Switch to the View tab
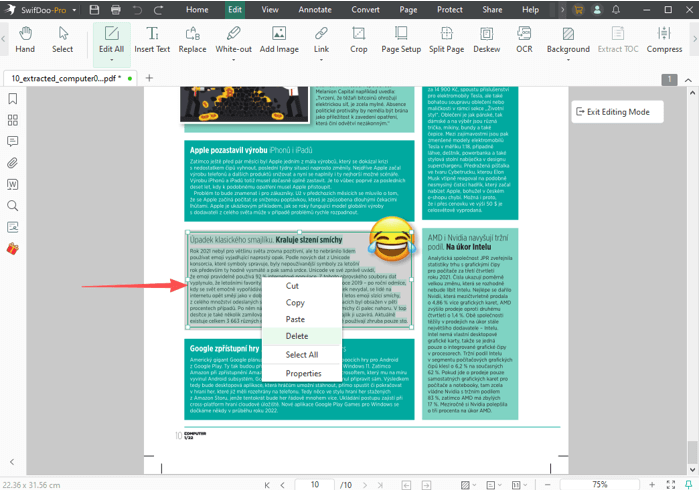 click(x=270, y=10)
